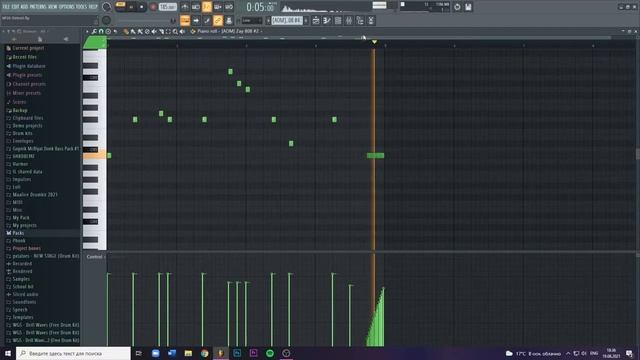
Task: Open the HELP menu
Action: 93,7
